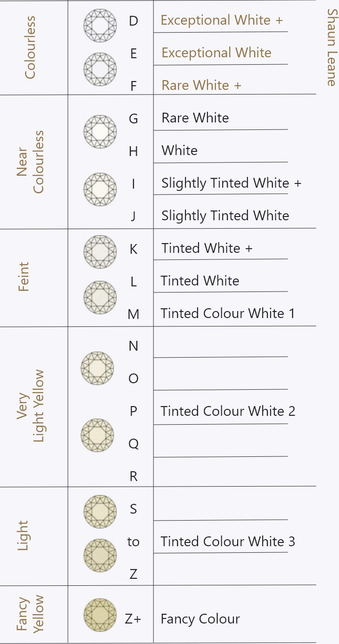
Task: Click the vertical 'Shaun Leane' text
Action: (x=331, y=47)
